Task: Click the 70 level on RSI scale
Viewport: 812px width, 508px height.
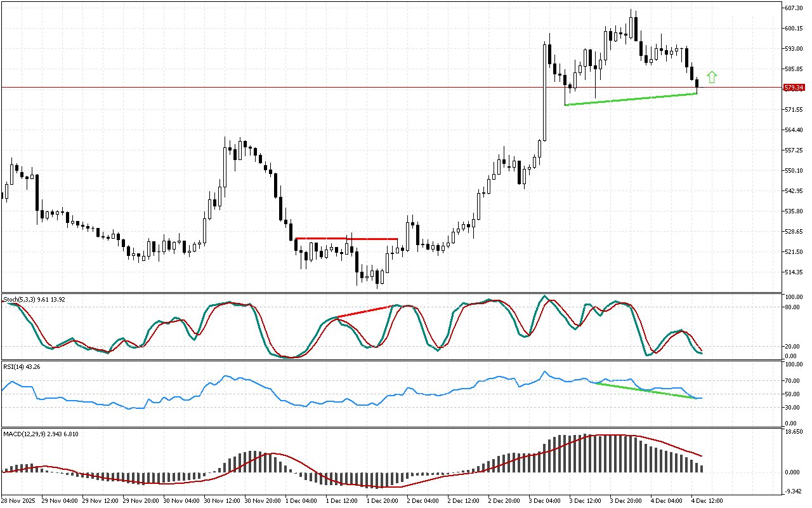Action: pos(790,381)
